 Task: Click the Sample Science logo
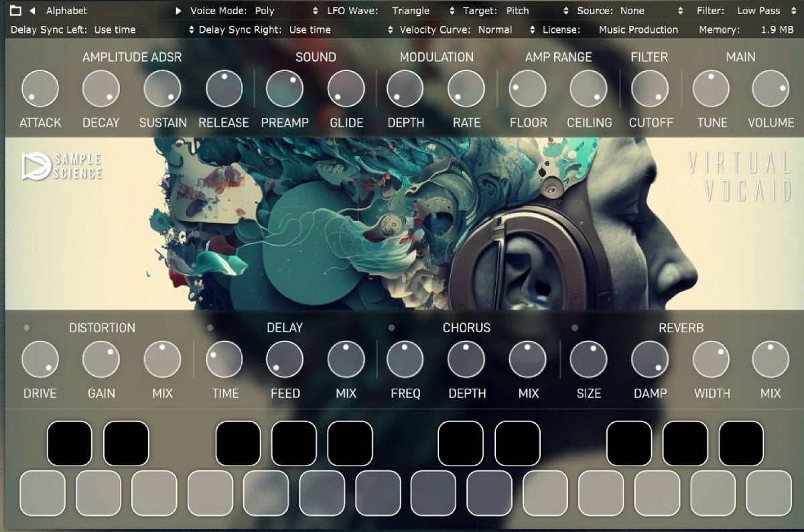coord(62,166)
